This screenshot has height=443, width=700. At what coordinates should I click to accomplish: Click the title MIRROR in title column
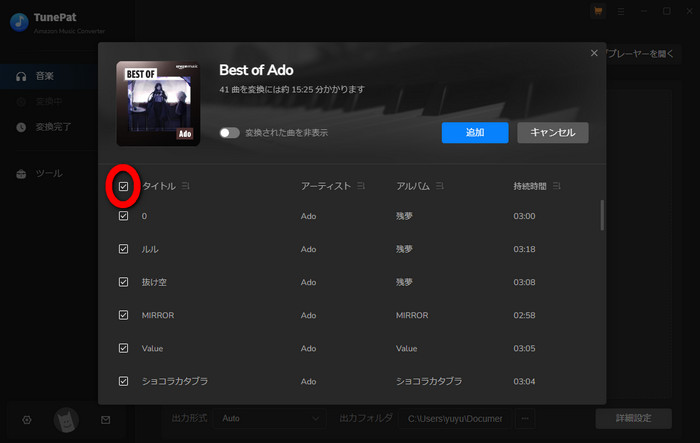(x=158, y=315)
